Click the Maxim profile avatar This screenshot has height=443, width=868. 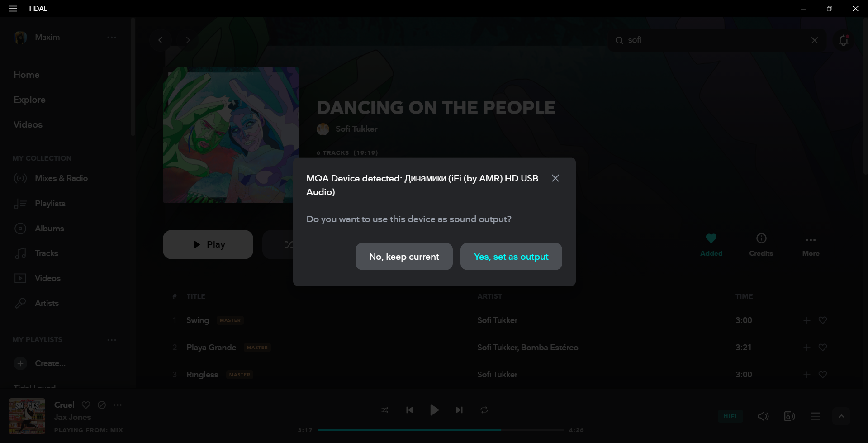(20, 37)
